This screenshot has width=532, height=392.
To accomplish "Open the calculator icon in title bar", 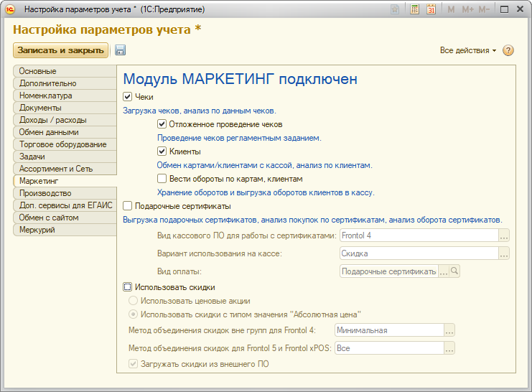I will pyautogui.click(x=414, y=9).
